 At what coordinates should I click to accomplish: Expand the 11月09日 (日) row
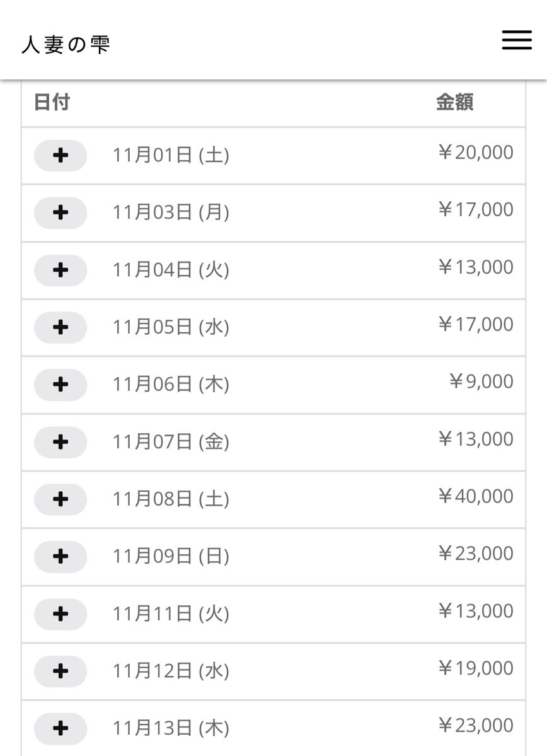tap(60, 556)
